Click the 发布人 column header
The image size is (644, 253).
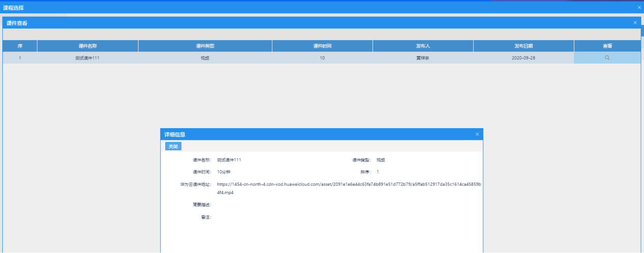pos(423,46)
